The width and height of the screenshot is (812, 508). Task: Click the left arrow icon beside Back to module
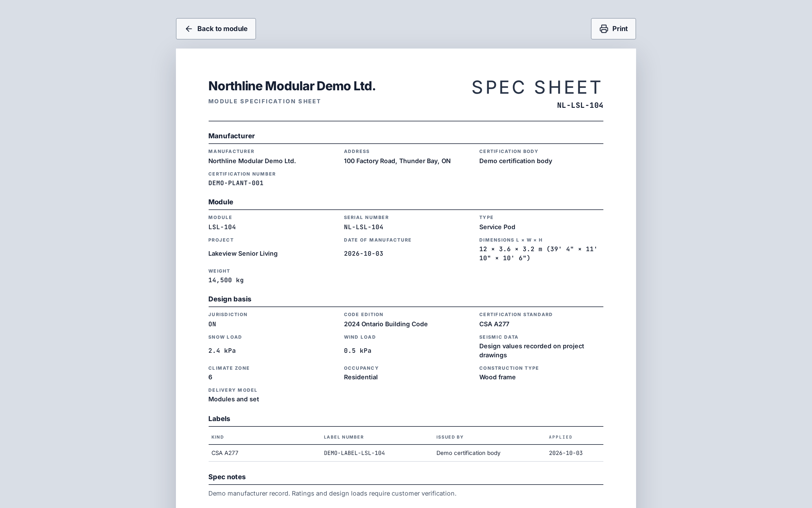coord(189,29)
